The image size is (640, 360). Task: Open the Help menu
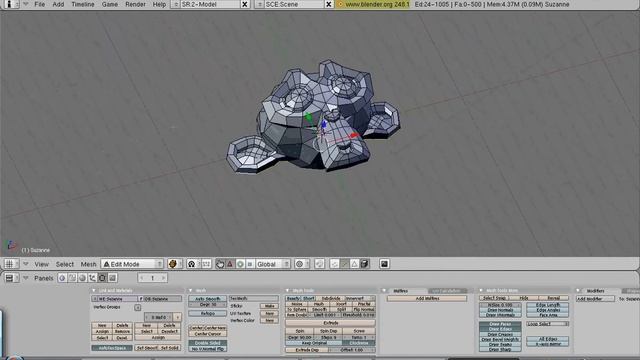pos(159,4)
